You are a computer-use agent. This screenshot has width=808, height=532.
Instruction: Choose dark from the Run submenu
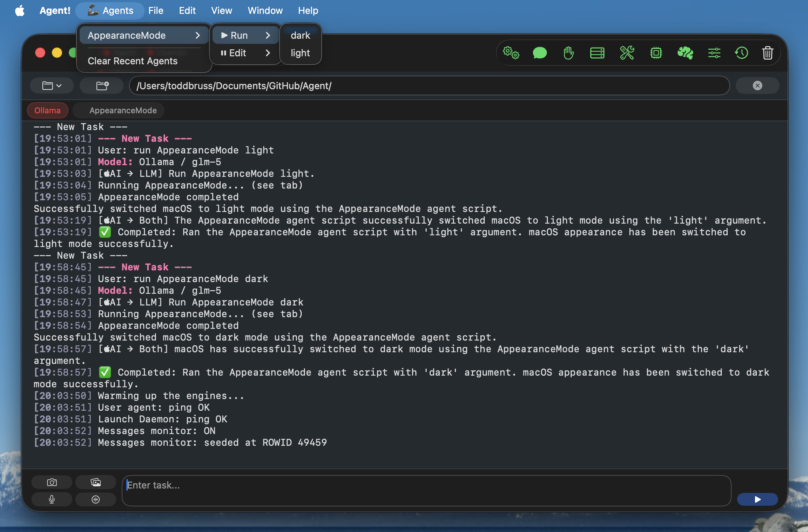coord(300,35)
